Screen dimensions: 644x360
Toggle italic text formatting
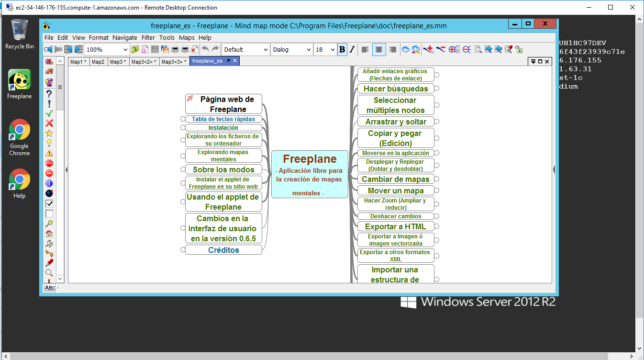[352, 49]
